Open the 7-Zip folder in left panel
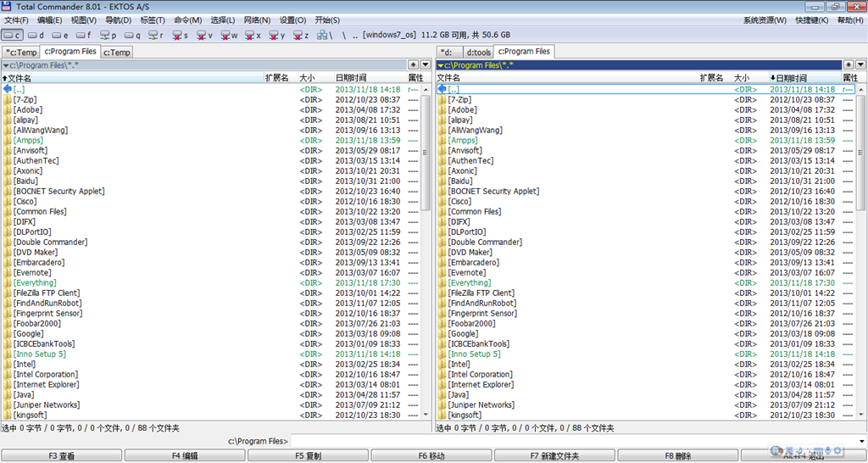Image resolution: width=868 pixels, height=463 pixels. click(28, 99)
